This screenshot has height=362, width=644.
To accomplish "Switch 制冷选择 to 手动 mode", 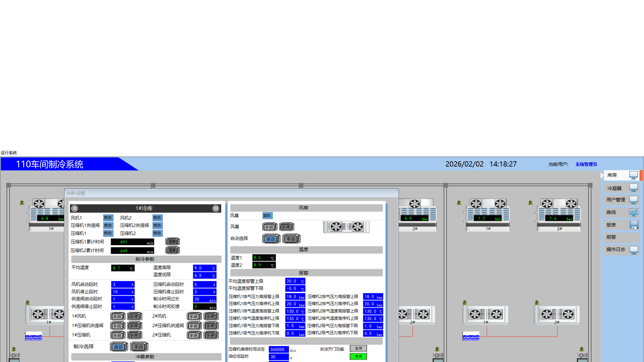I will tap(139, 347).
